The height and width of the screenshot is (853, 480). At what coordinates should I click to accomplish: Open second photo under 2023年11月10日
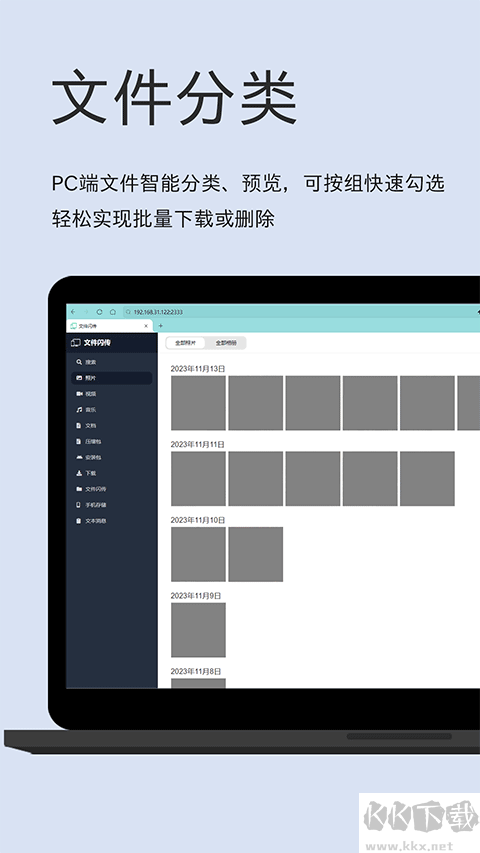[256, 554]
